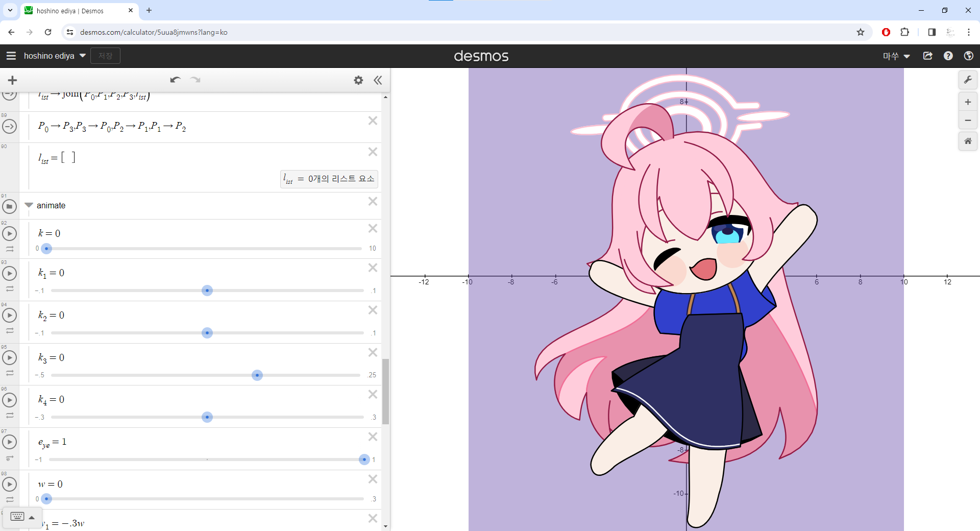Click the undo arrow
This screenshot has width=980, height=531.
(175, 80)
